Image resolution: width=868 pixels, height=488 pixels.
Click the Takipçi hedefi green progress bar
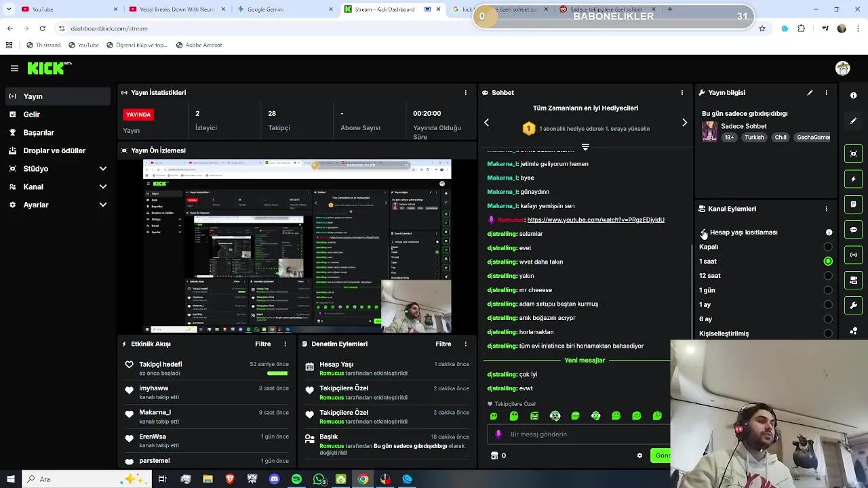pos(277,373)
